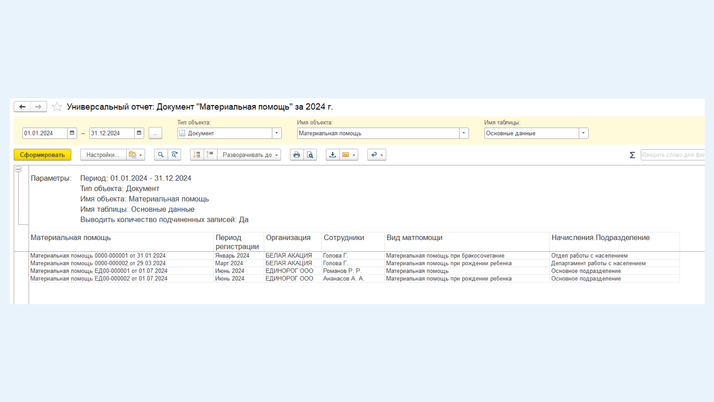The width and height of the screenshot is (714, 402).
Task: Click the back navigation arrow
Action: tap(22, 107)
